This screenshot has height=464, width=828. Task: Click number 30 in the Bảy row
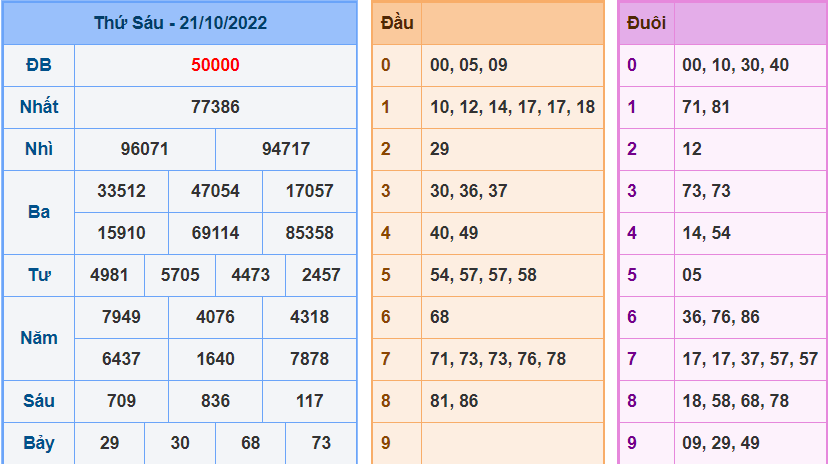point(180,443)
